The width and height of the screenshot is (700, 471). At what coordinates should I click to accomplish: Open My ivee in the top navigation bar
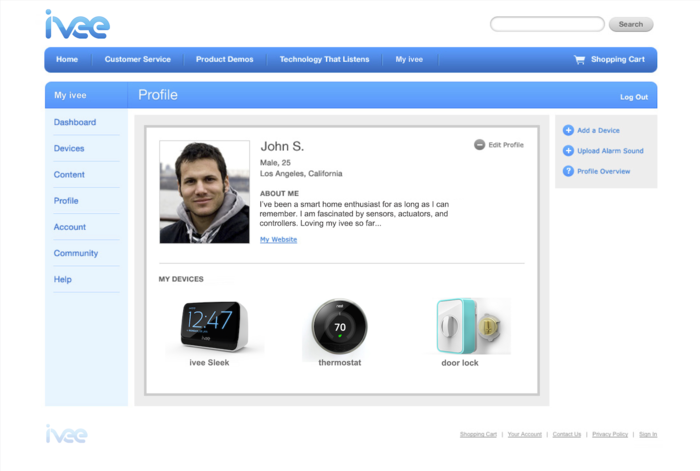pos(409,59)
